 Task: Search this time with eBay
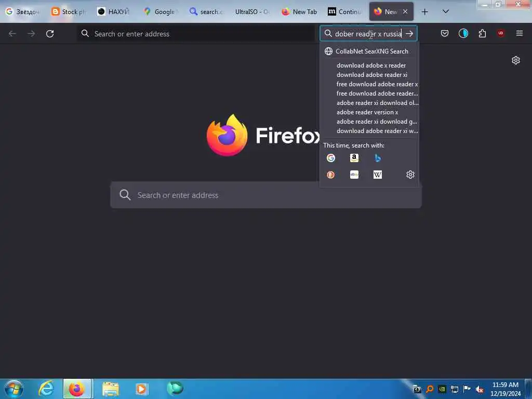(x=354, y=175)
